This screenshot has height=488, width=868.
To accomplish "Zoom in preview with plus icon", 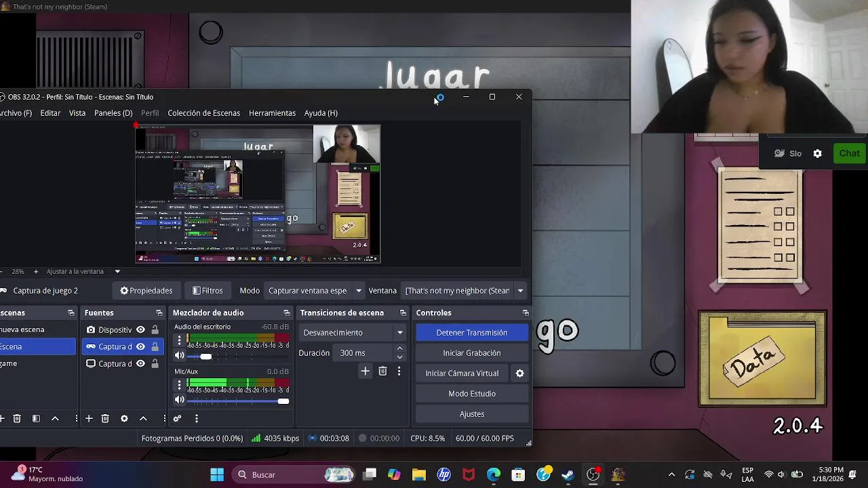I will click(36, 271).
